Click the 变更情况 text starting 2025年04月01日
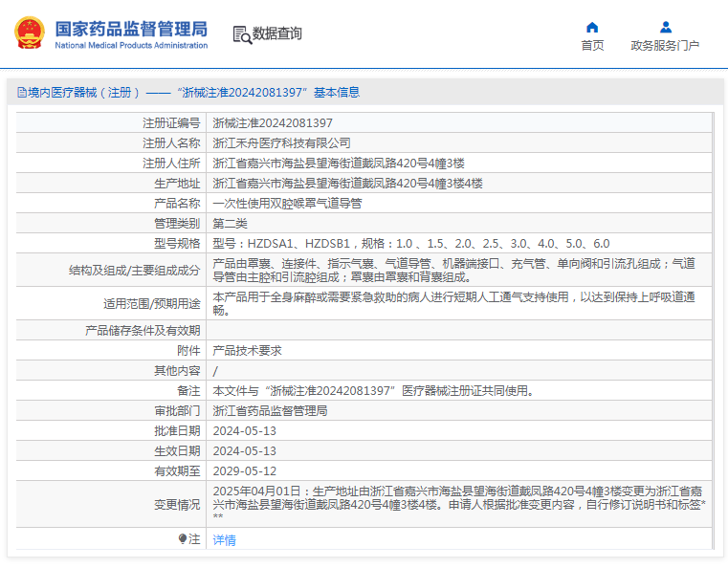Screen dimensions: 728x568 pos(459,504)
